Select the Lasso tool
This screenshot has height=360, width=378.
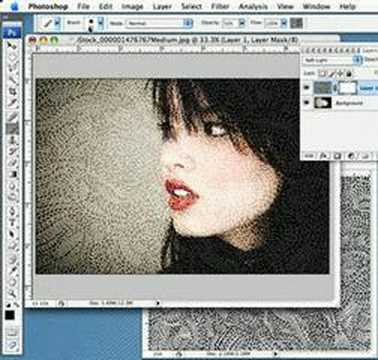(x=13, y=68)
